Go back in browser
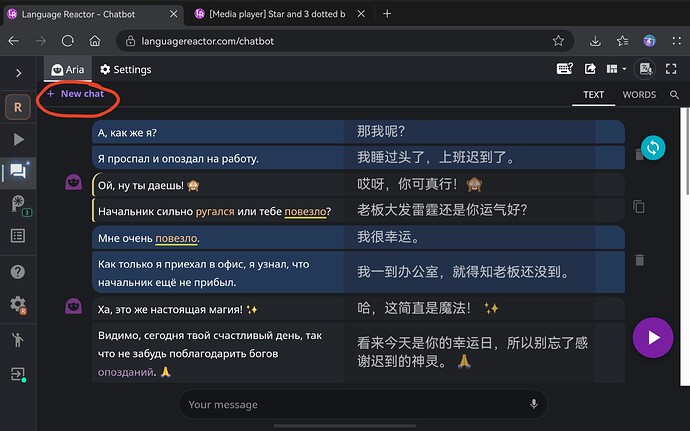Screen dimensions: 690x431 click(14, 41)
